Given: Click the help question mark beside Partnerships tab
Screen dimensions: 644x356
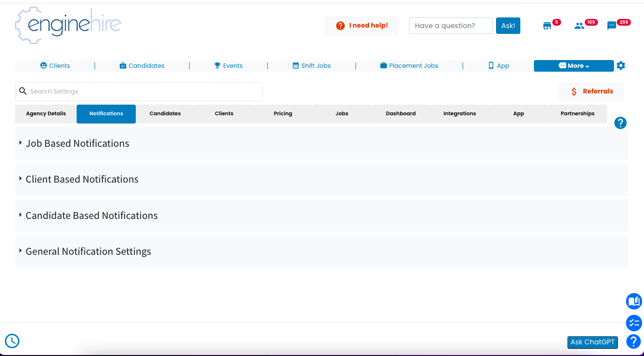Looking at the screenshot, I should click(620, 123).
